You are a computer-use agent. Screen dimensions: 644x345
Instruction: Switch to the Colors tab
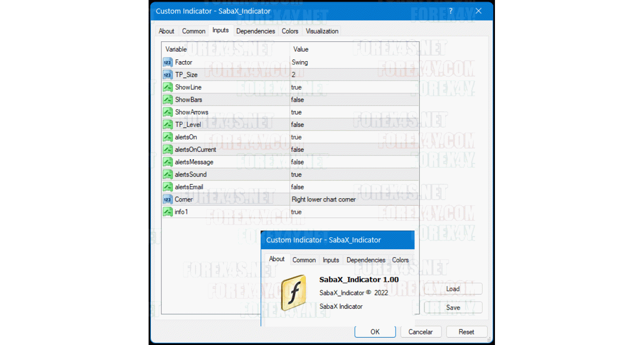point(290,31)
